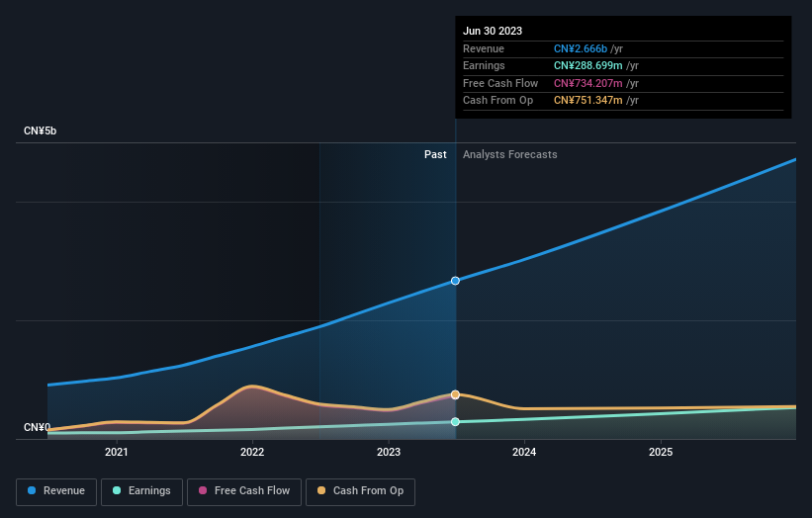
Task: Click the 2025 x-axis label
Action: pos(661,453)
